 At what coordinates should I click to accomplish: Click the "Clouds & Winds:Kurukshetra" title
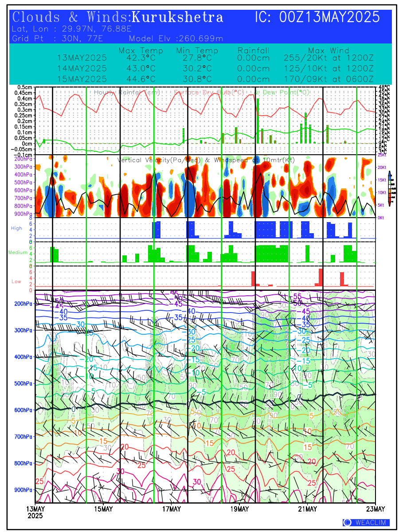[118, 18]
